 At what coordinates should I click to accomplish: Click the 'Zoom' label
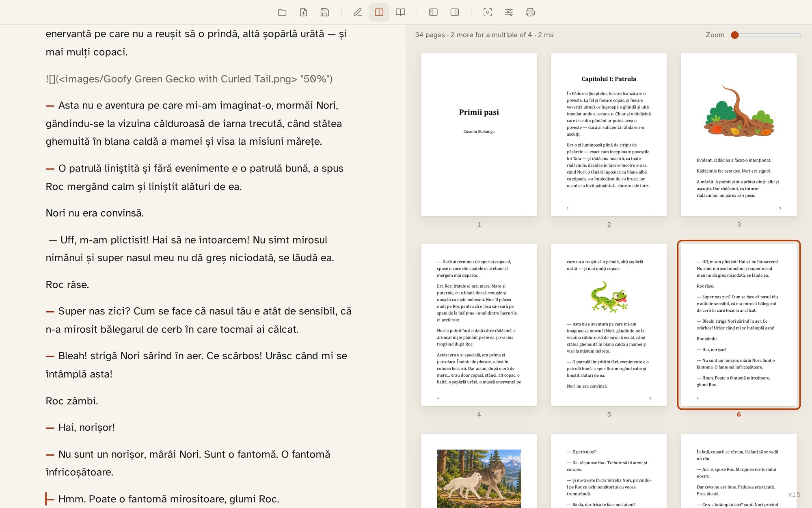pos(715,35)
